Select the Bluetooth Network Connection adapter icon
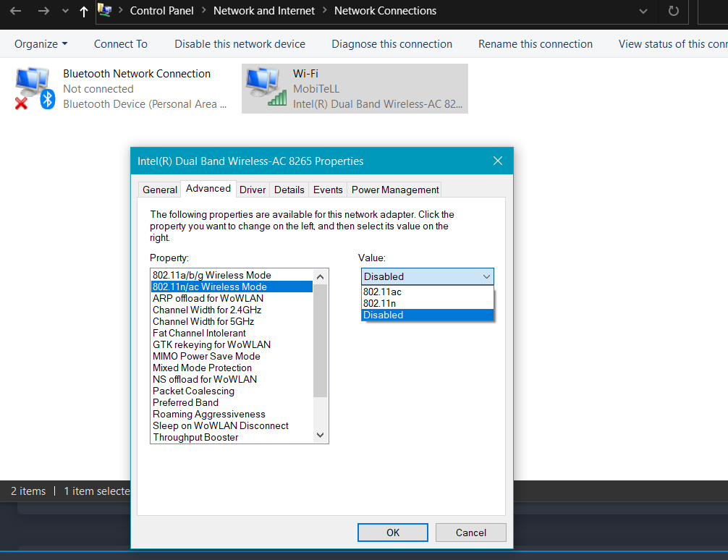This screenshot has width=728, height=560. point(35,88)
